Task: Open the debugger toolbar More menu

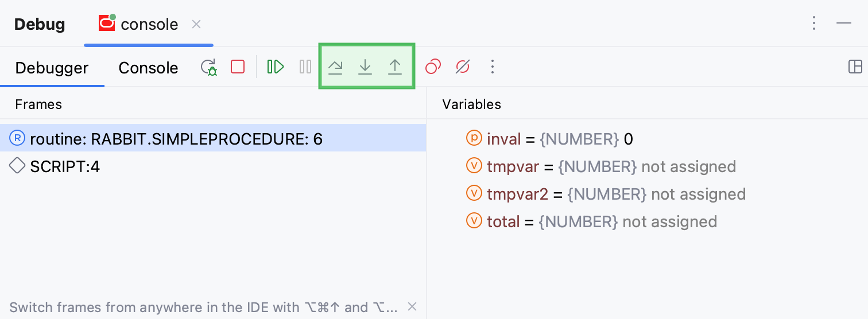Action: 492,67
